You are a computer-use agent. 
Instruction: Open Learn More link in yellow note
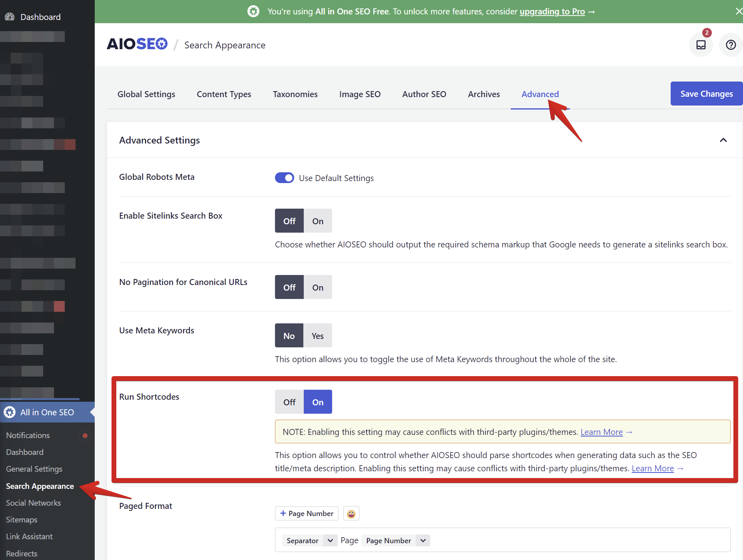click(x=601, y=432)
